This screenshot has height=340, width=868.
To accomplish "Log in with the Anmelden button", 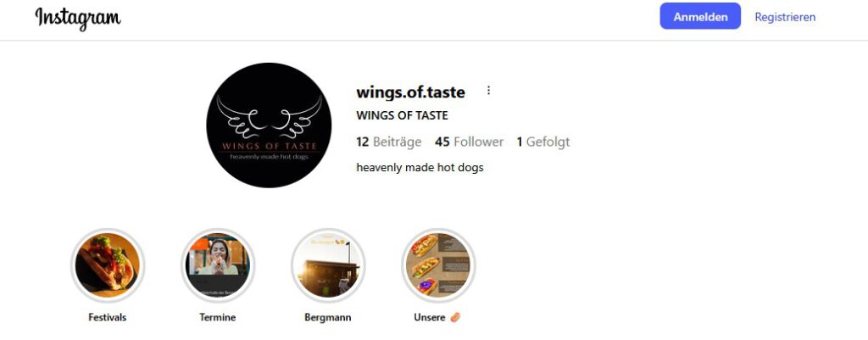I will (x=700, y=16).
